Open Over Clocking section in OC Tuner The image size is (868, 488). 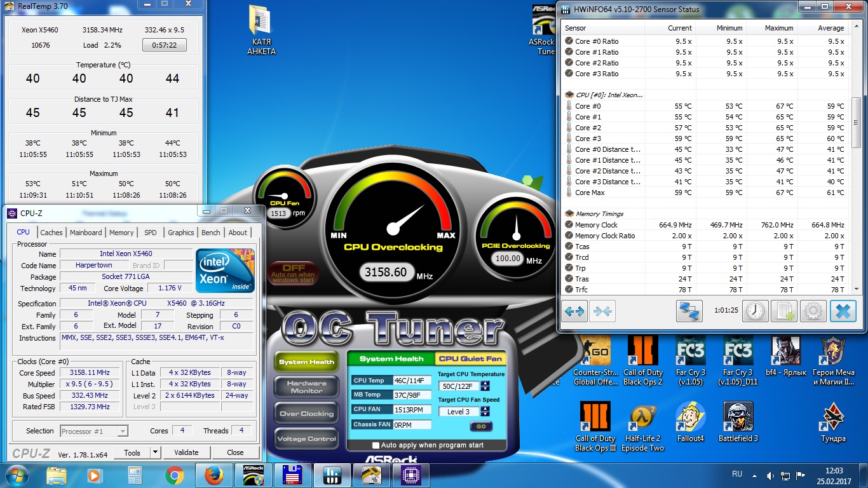coord(306,414)
